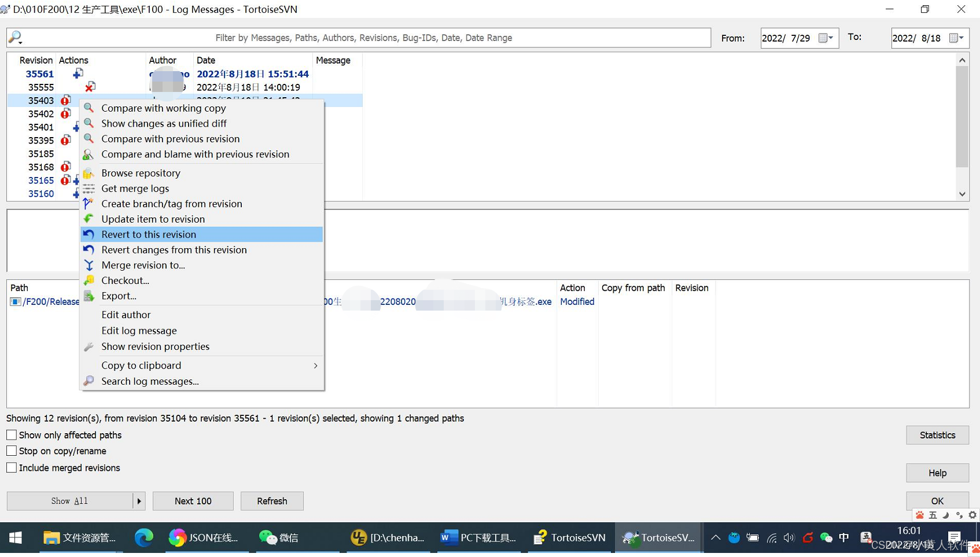Image resolution: width=980 pixels, height=557 pixels.
Task: Expand the Show All dropdown arrow
Action: tap(139, 501)
